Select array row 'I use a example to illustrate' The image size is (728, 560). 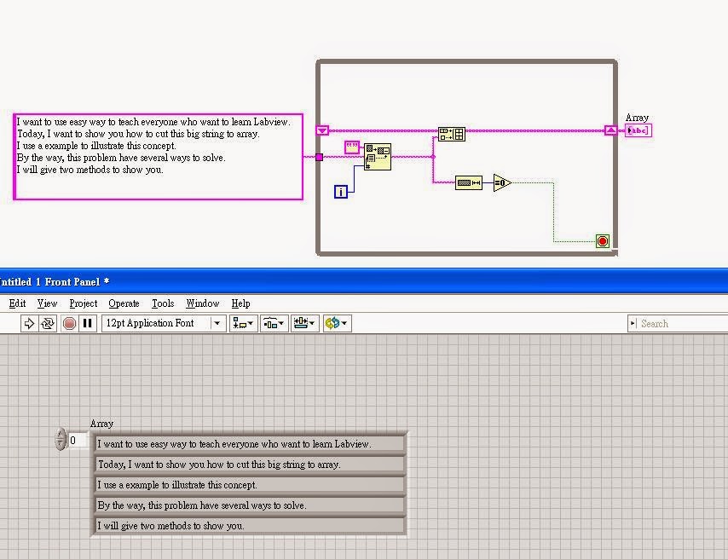[x=249, y=485]
